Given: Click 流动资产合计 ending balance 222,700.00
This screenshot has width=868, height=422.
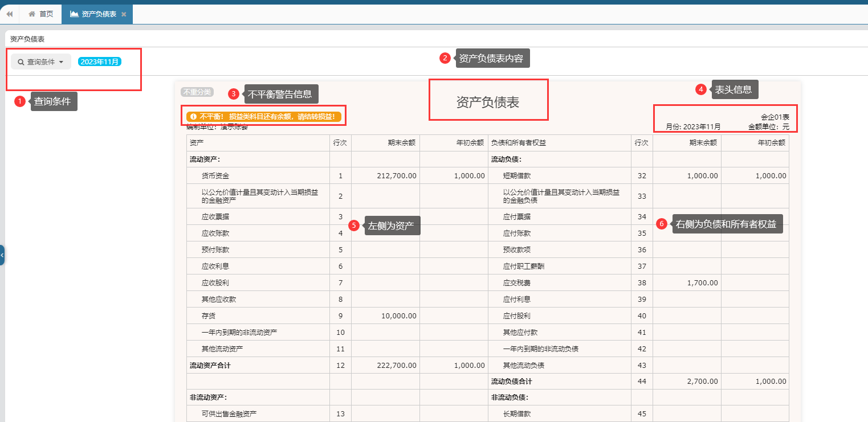Looking at the screenshot, I should point(397,365).
